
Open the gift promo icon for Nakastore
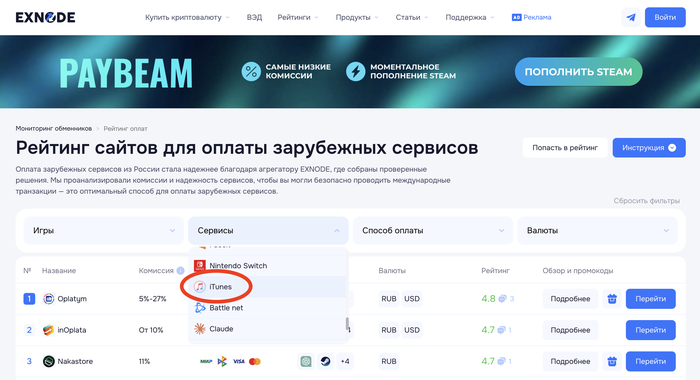tap(612, 361)
